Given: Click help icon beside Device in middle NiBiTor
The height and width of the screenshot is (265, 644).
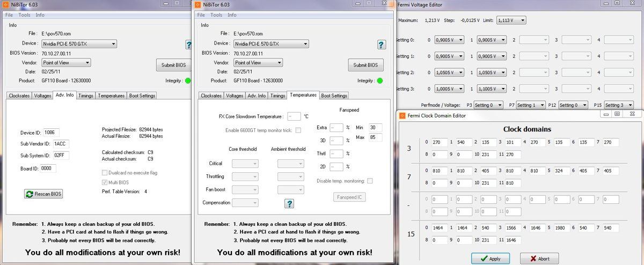Looking at the screenshot, I should 382,45.
